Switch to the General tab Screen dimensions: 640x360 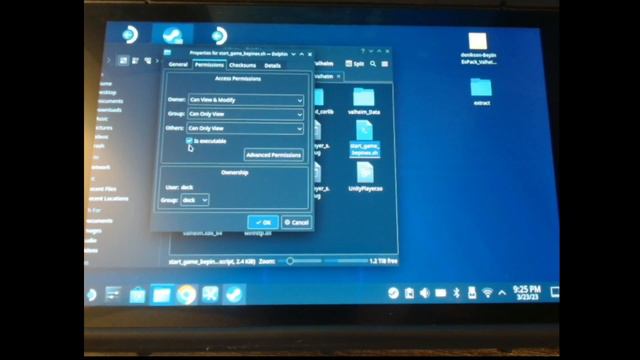tap(178, 64)
